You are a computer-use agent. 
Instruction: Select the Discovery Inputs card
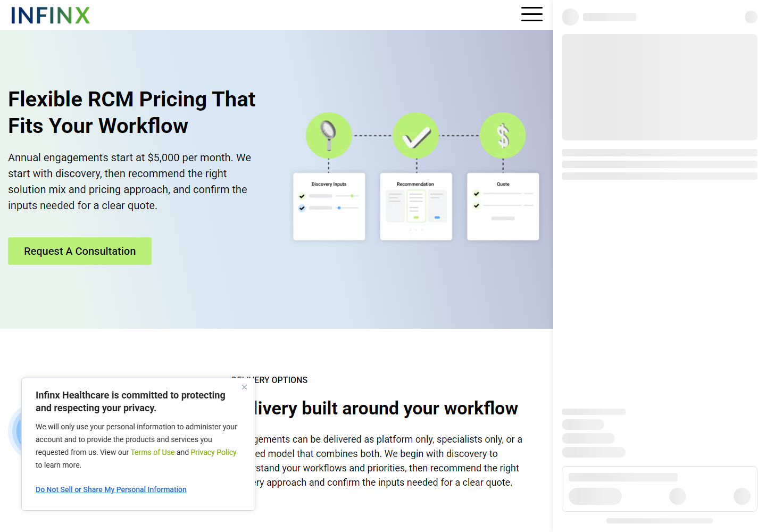(329, 206)
